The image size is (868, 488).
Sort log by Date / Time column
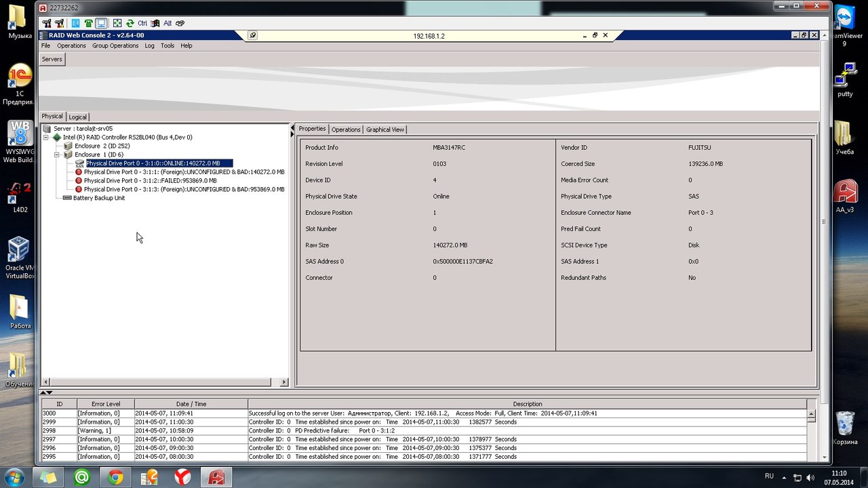click(x=191, y=404)
